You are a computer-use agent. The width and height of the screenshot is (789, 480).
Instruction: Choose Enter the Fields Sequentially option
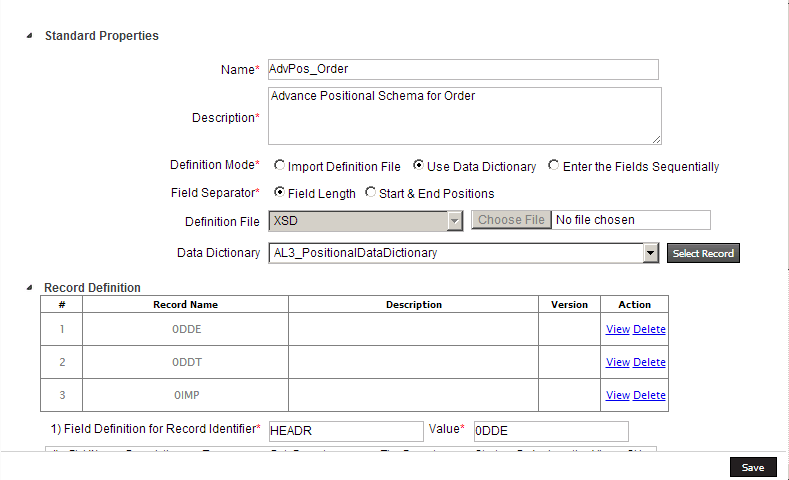point(554,167)
